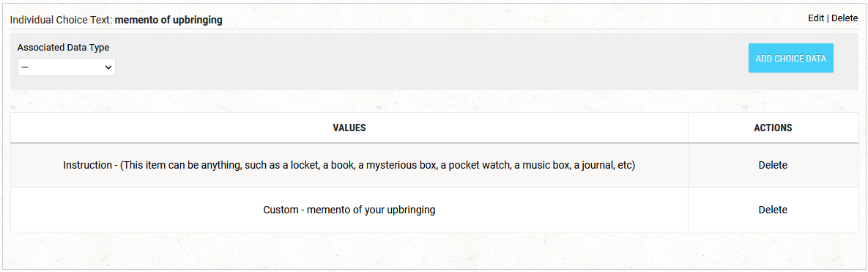Click the ADD CHOICE DATA button
This screenshot has width=868, height=272.
pyautogui.click(x=790, y=58)
